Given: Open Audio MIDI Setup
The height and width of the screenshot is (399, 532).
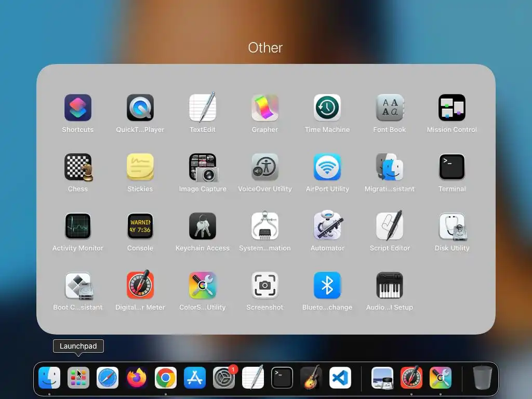Looking at the screenshot, I should click(390, 285).
